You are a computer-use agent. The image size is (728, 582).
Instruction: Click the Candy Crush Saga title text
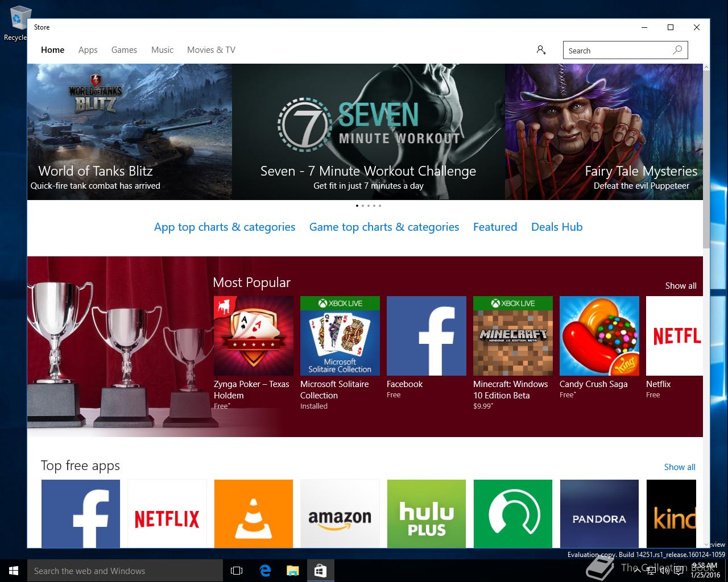[x=594, y=384]
